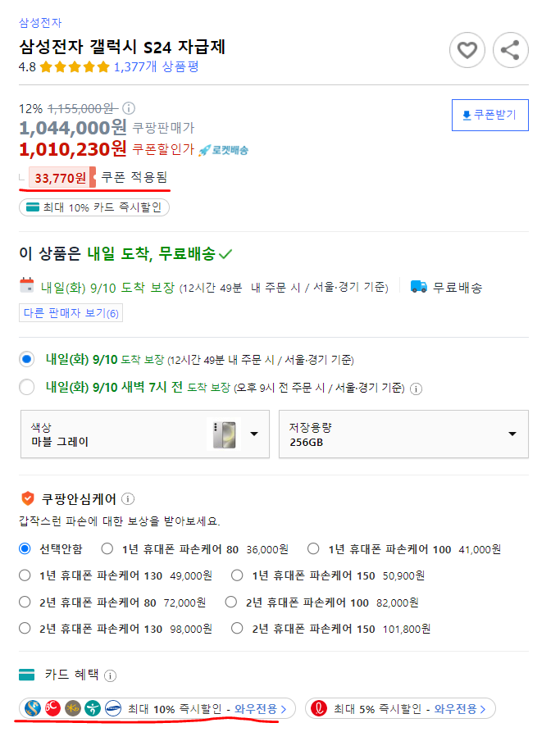The image size is (560, 732).
Task: Click the heart wishlist icon
Action: pyautogui.click(x=467, y=50)
